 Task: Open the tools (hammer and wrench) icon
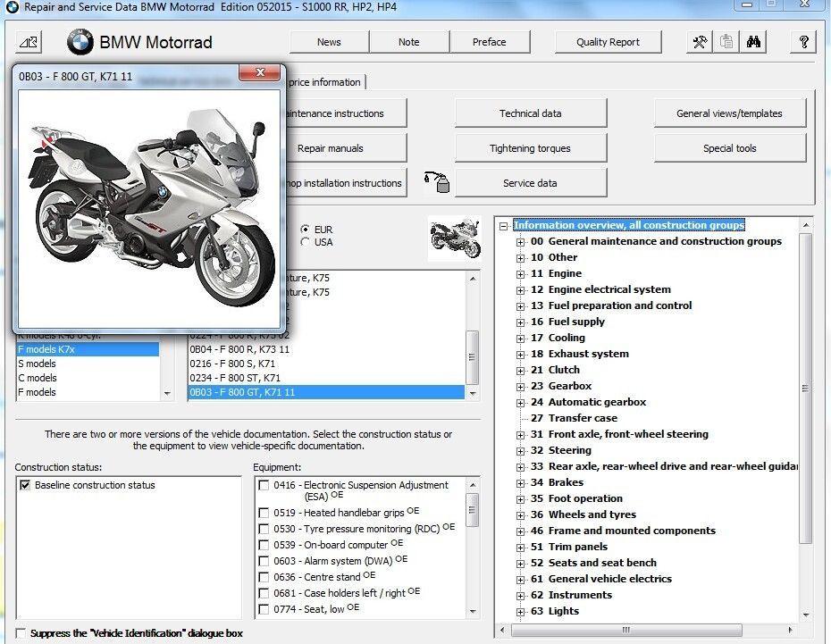pyautogui.click(x=700, y=42)
